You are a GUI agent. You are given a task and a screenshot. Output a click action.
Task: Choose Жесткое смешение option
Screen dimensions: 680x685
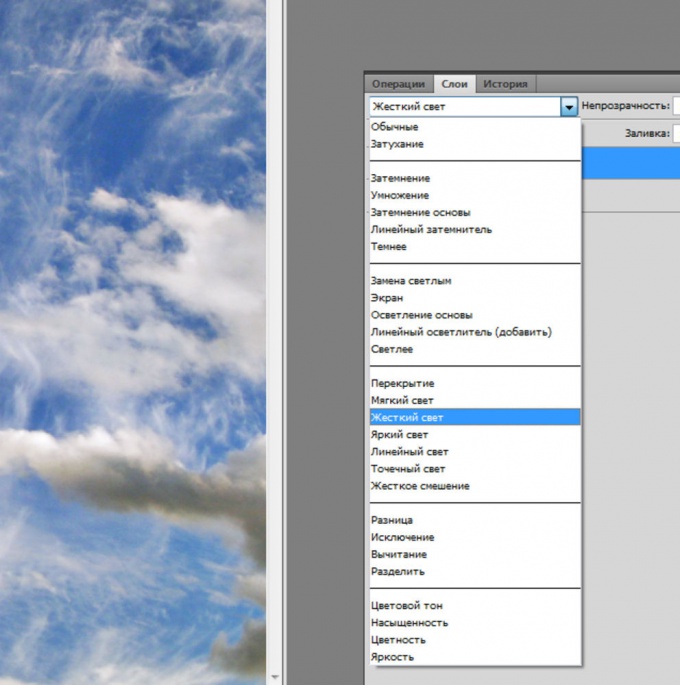475,486
